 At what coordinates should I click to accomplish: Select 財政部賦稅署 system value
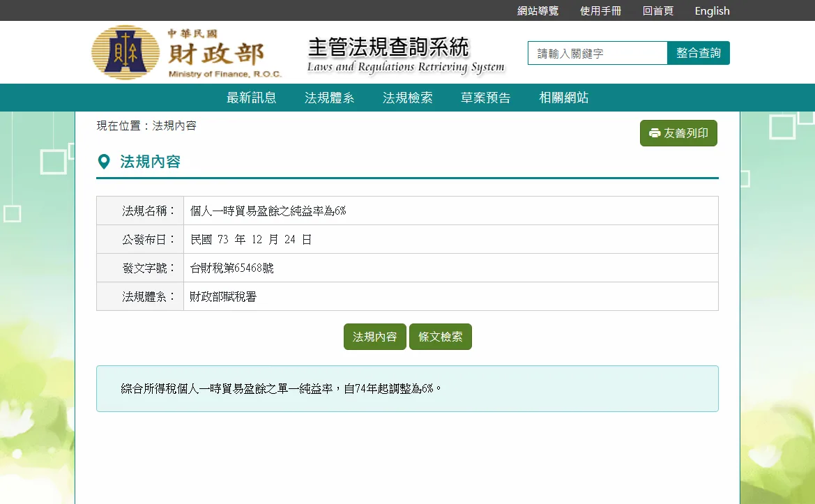click(x=223, y=297)
